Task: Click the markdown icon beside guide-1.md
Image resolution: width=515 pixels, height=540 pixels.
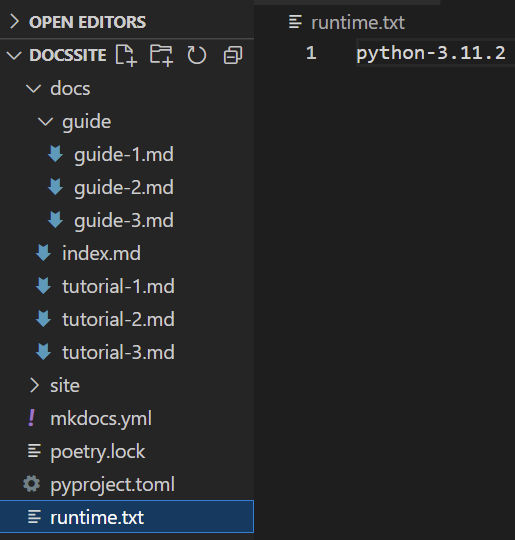Action: coord(55,154)
